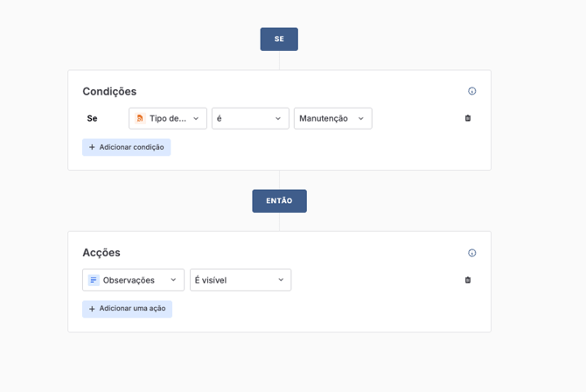The image size is (586, 392).
Task: Click the orange field icon beside Tipo de
Action: pos(140,118)
